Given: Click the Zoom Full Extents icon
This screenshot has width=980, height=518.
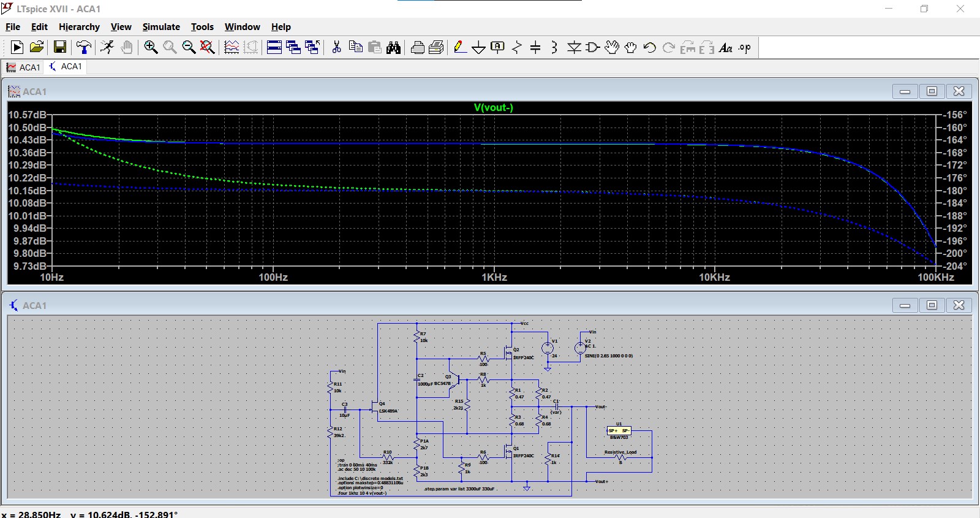Looking at the screenshot, I should pos(208,47).
